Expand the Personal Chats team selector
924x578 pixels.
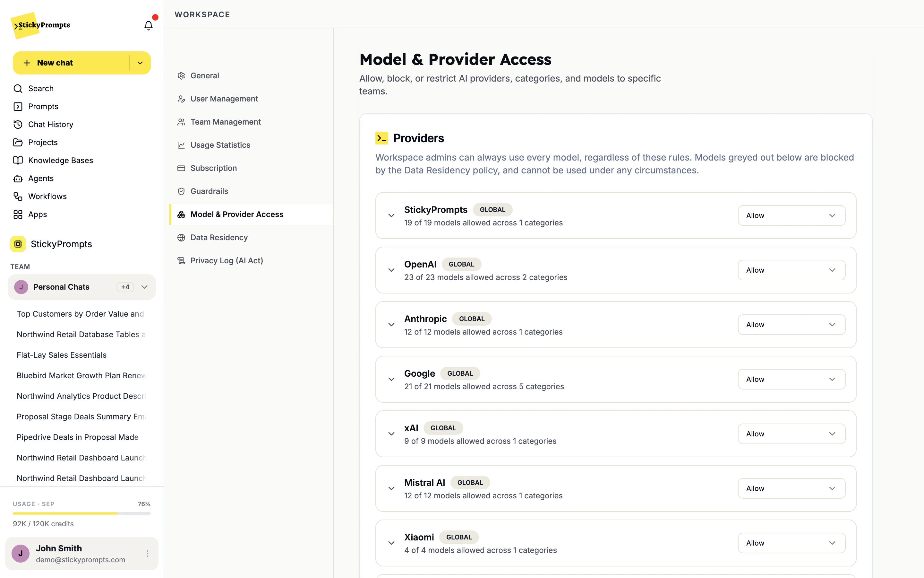tap(82, 287)
